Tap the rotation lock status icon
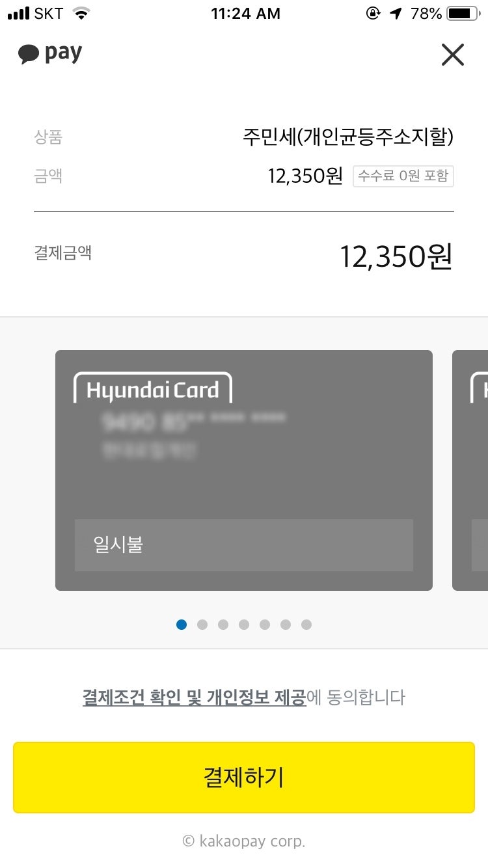Screen dimensions: 488x868 [x=373, y=14]
